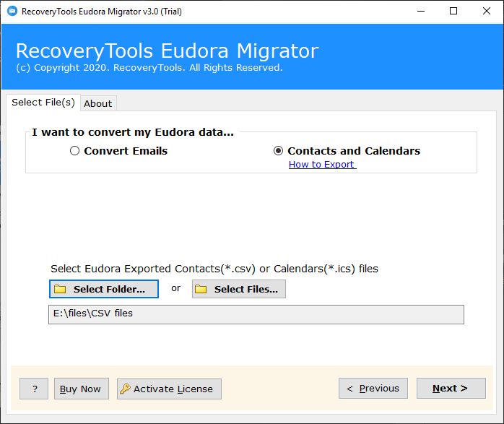Click the Select Files... button

pos(239,289)
